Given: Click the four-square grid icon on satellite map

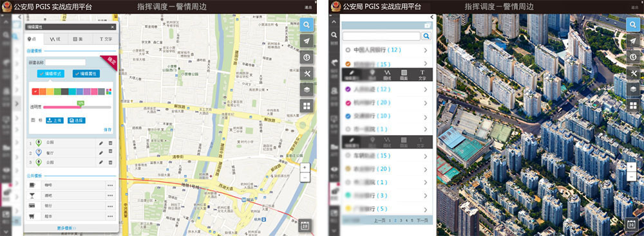Looking at the screenshot, I should click(x=633, y=106).
